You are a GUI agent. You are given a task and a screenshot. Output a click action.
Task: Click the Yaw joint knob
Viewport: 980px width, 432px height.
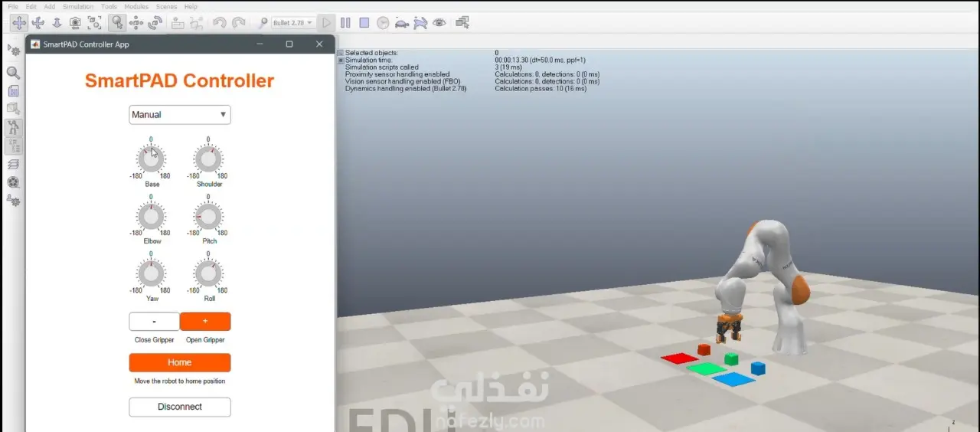point(152,273)
